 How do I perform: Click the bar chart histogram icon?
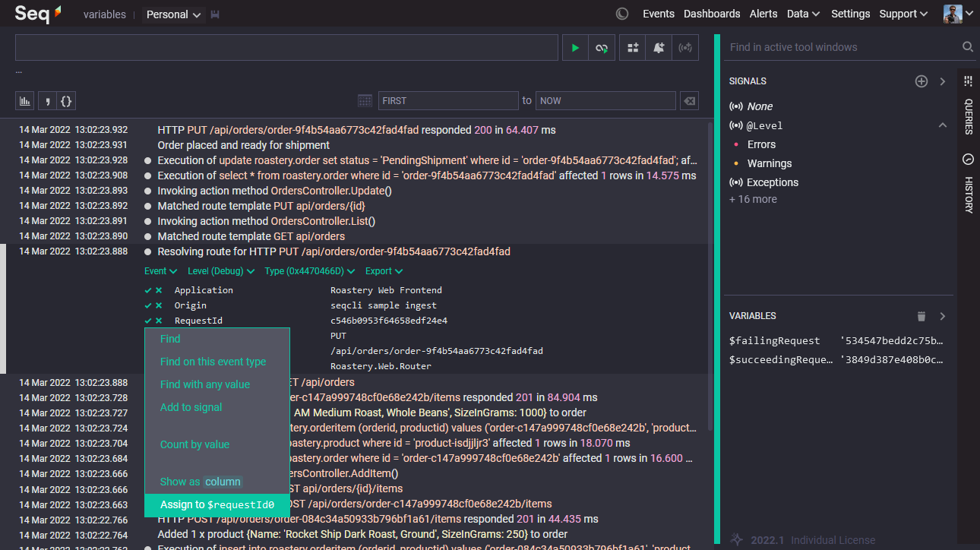click(25, 100)
